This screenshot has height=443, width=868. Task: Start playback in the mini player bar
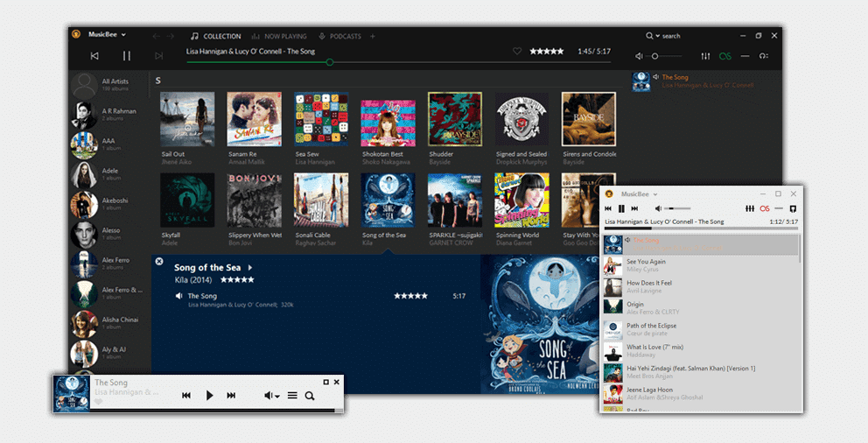click(209, 396)
